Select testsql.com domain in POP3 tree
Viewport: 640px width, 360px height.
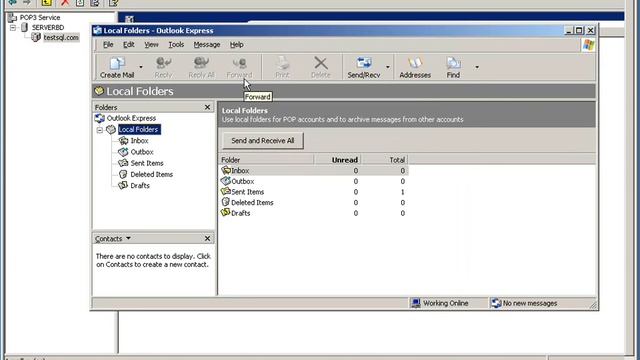coord(61,37)
